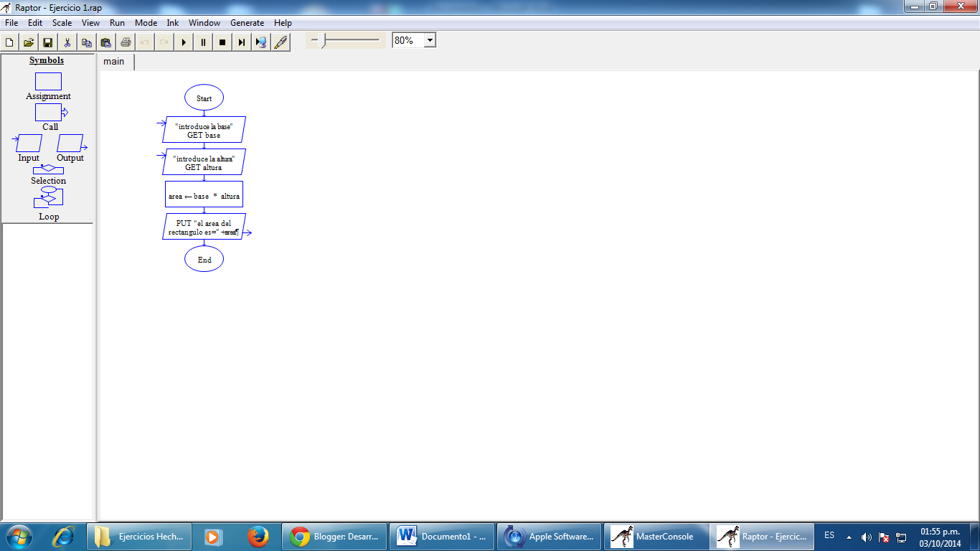Run the flowchart with the Play button
980x551 pixels.
[x=184, y=42]
